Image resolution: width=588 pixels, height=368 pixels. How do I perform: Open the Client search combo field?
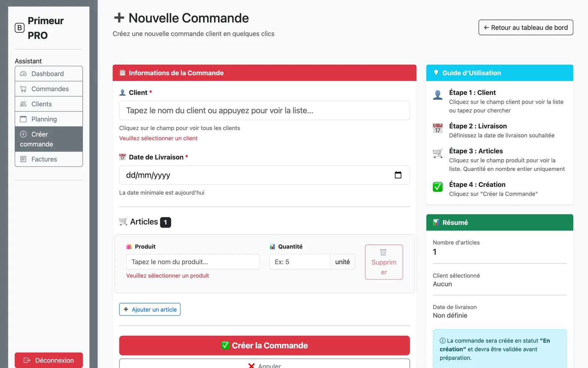pos(264,110)
